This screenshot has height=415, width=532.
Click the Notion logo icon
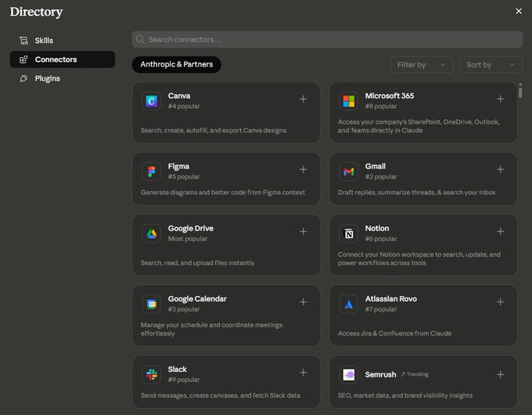pos(348,233)
